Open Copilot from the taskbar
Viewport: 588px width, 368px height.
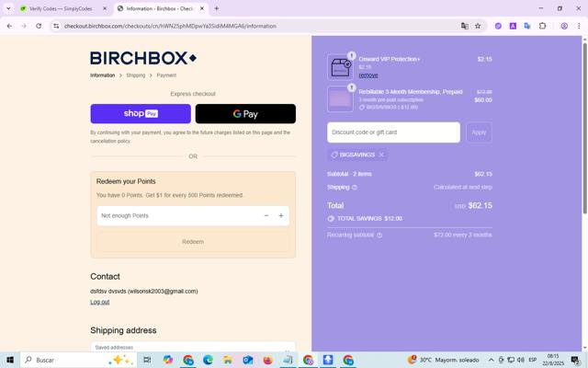[x=168, y=360]
